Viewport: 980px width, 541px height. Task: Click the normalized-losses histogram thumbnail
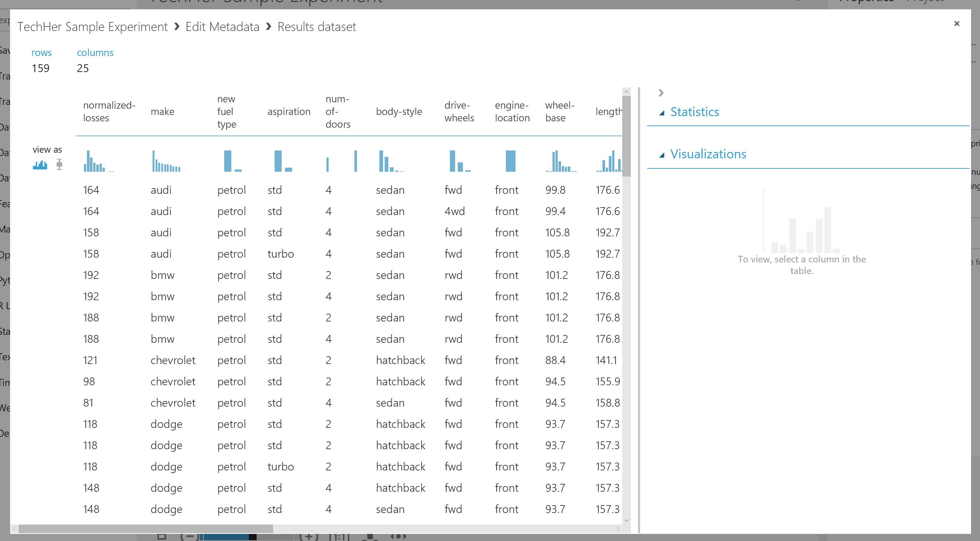pyautogui.click(x=97, y=161)
